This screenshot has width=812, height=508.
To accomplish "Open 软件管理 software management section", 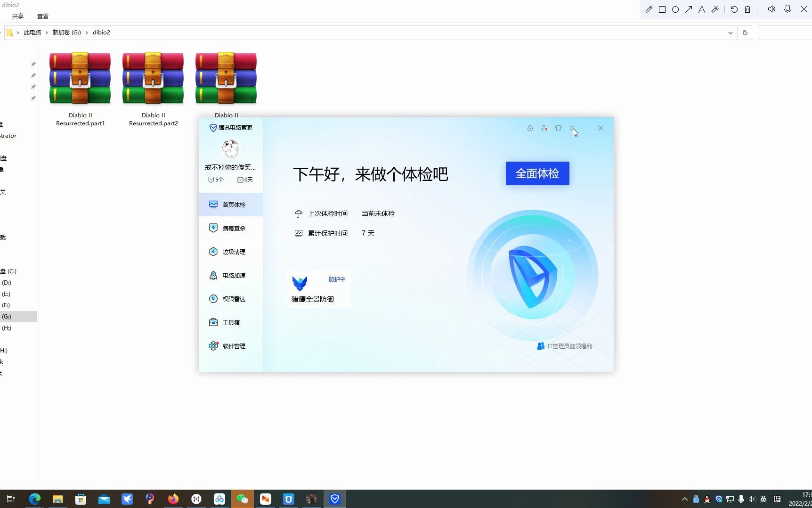I will coord(231,346).
